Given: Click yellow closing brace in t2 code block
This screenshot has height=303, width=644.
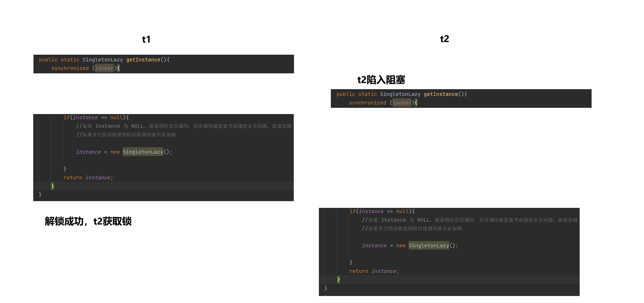Looking at the screenshot, I should pyautogui.click(x=338, y=280).
